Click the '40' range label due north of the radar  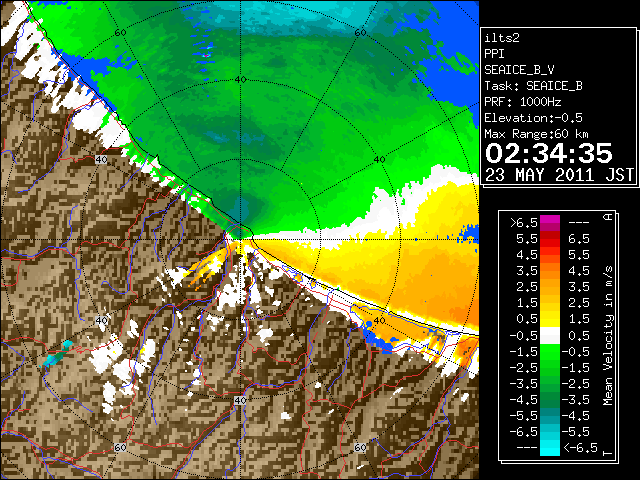(241, 80)
